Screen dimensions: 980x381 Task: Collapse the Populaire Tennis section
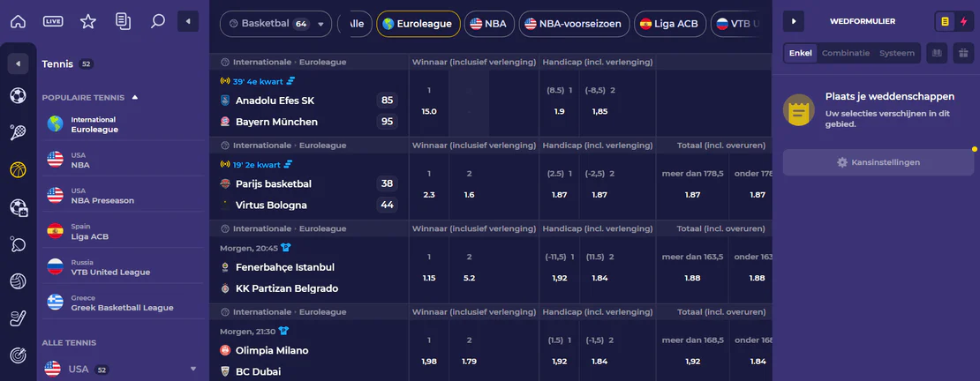click(135, 97)
